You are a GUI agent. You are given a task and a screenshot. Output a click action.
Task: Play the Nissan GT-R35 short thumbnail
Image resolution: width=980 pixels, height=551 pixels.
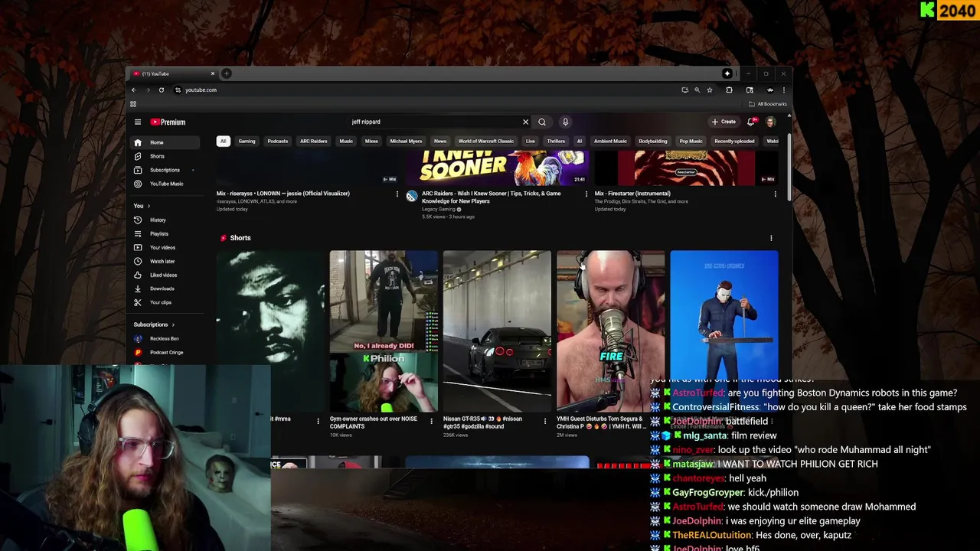coord(497,331)
